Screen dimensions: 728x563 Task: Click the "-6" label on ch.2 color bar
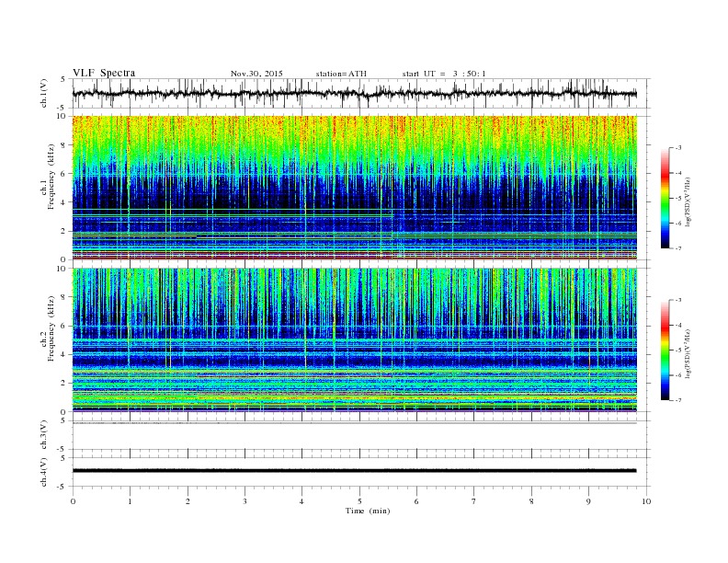coord(678,375)
